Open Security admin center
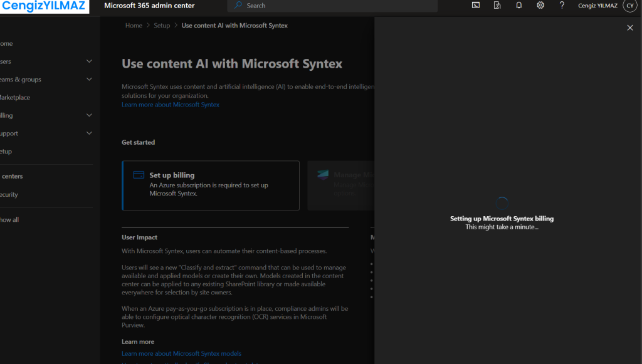The image size is (642, 364). point(9,195)
